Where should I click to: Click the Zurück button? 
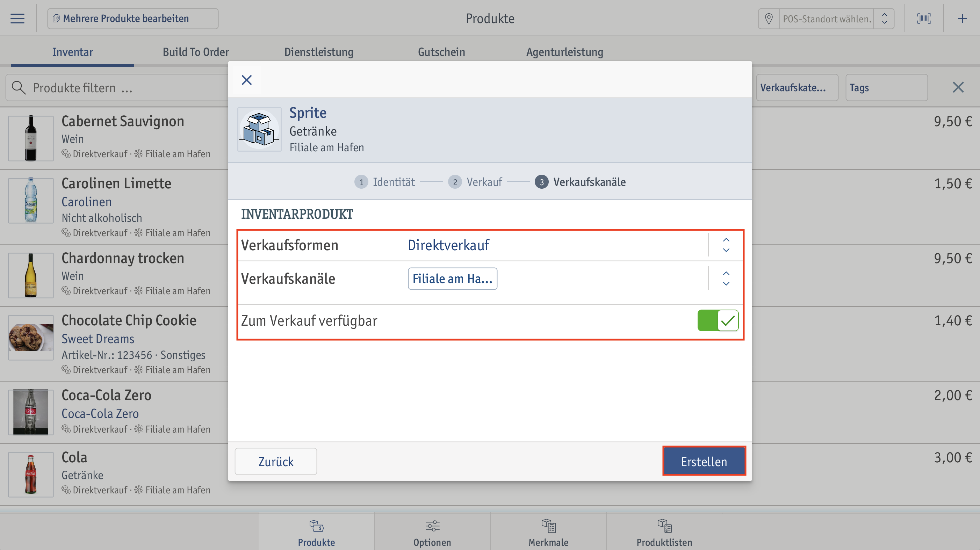pos(276,461)
